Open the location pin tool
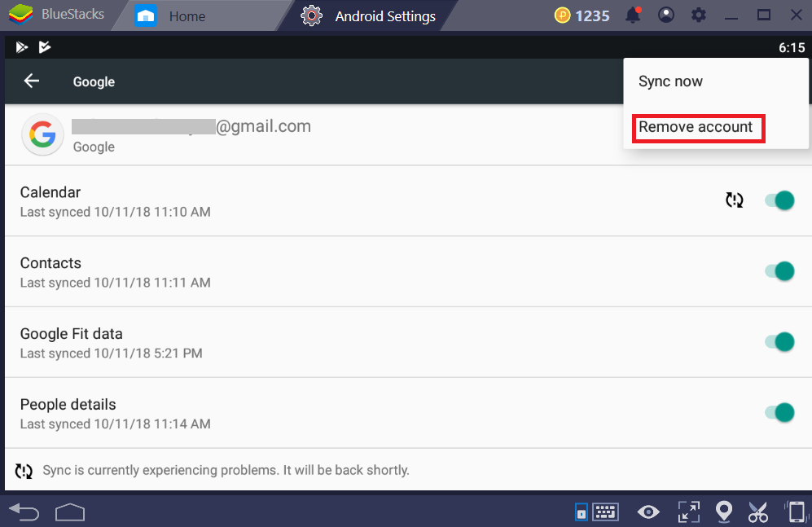The image size is (812, 527). tap(723, 512)
